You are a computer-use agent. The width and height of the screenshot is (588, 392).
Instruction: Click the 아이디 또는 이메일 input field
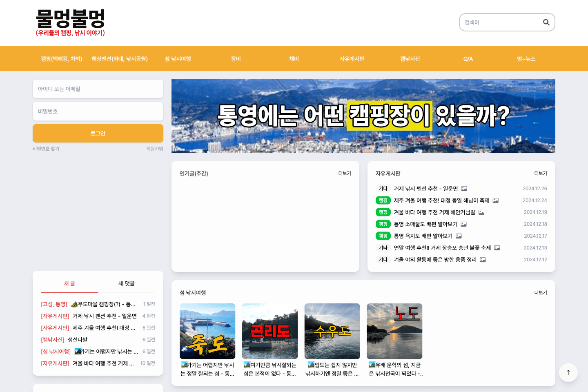(98, 89)
